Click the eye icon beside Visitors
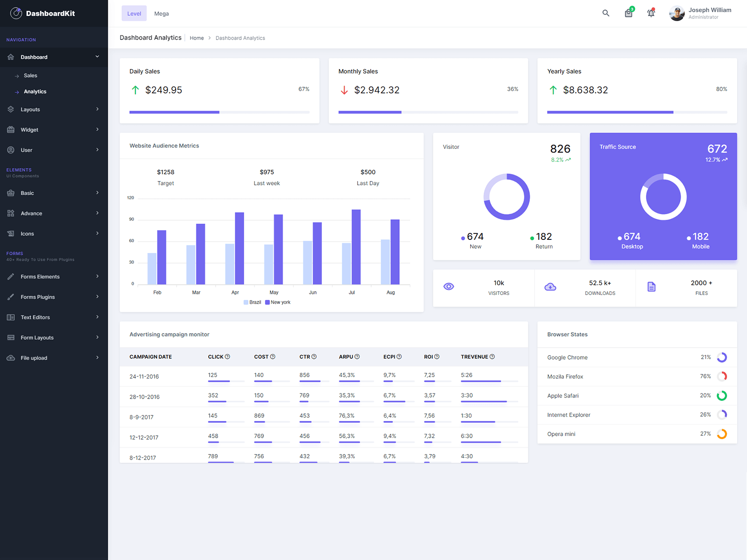 pos(449,287)
